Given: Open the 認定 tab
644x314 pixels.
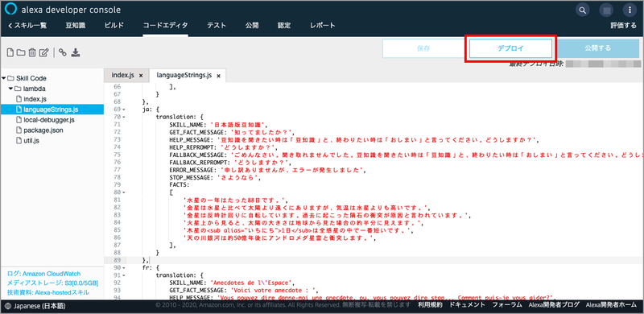Looking at the screenshot, I should 284,26.
